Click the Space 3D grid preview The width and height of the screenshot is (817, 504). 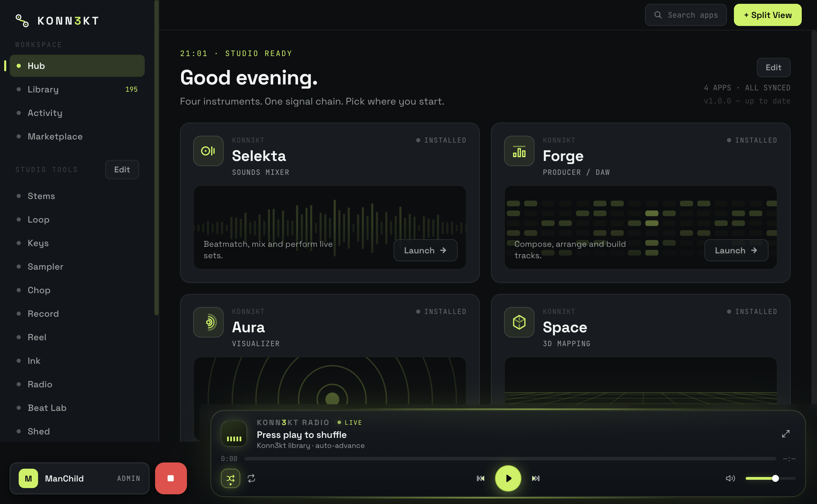pos(641,380)
